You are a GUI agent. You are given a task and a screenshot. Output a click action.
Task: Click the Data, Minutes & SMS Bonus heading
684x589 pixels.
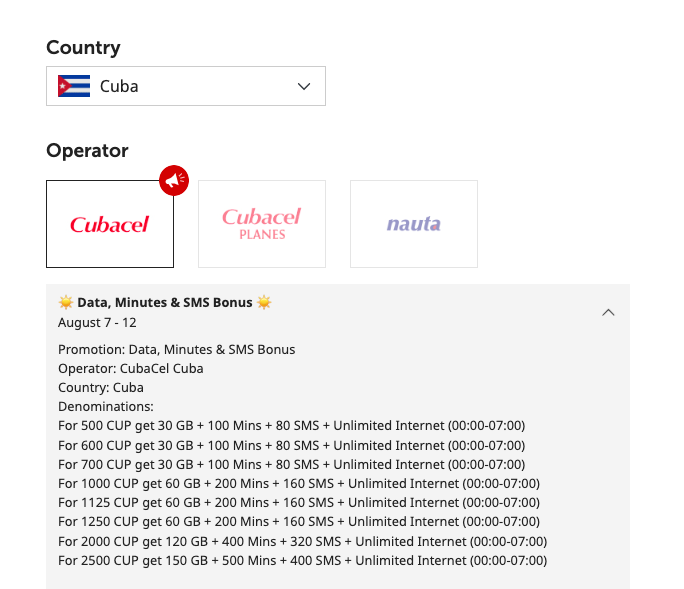(165, 302)
